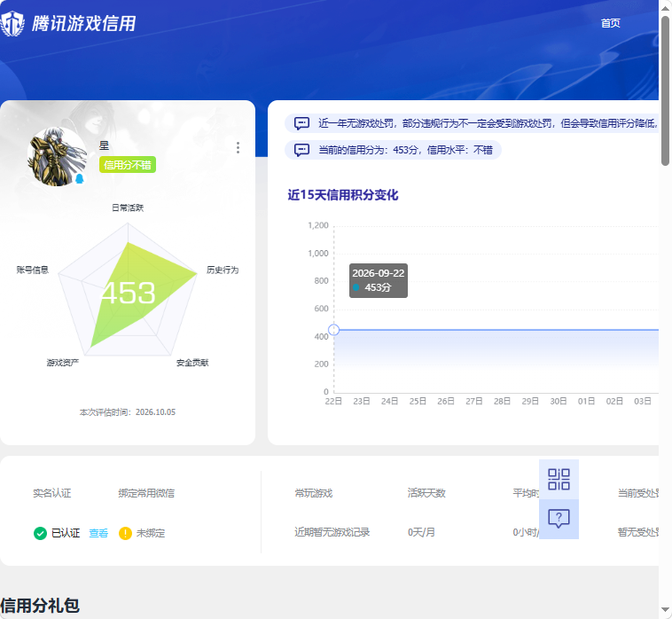Click the chat bubble icon beside 当前的信用分为
The width and height of the screenshot is (672, 619).
point(301,150)
